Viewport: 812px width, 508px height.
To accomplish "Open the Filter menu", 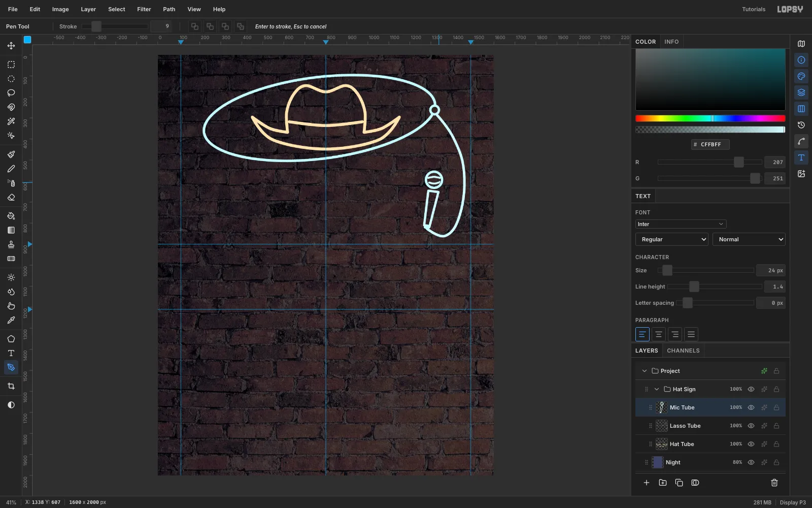I will point(144,9).
